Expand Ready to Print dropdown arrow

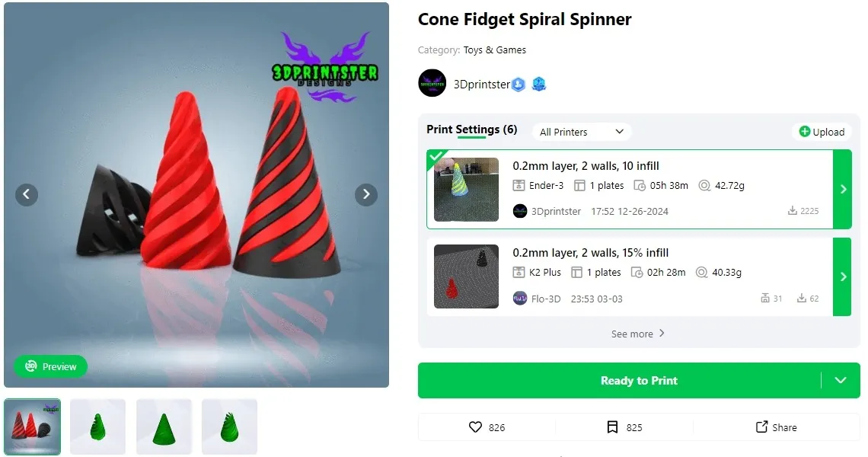[841, 381]
